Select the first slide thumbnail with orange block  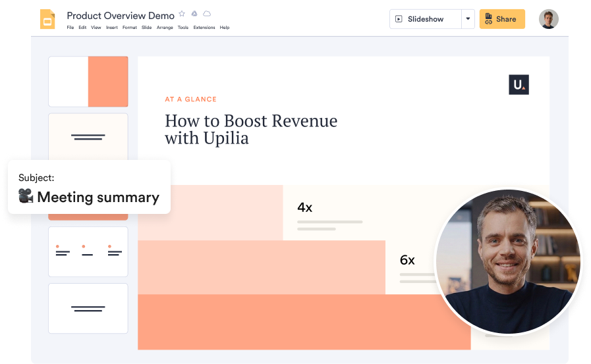(88, 81)
